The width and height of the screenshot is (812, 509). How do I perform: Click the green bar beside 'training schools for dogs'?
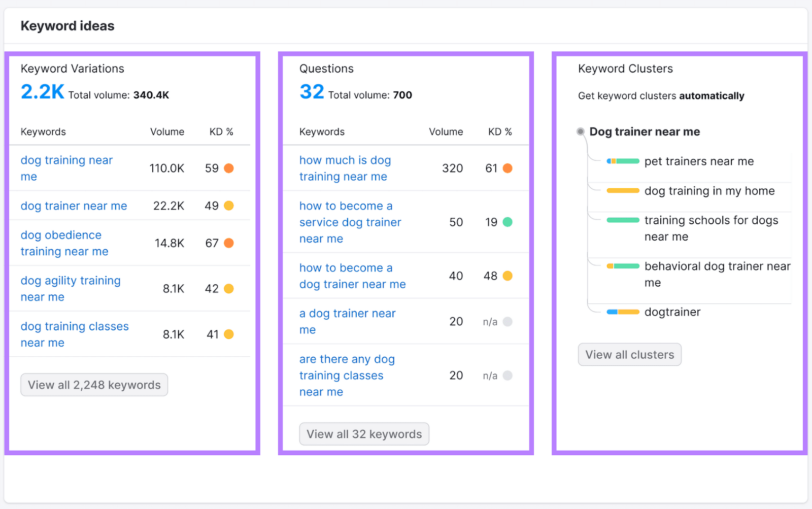[x=623, y=220]
